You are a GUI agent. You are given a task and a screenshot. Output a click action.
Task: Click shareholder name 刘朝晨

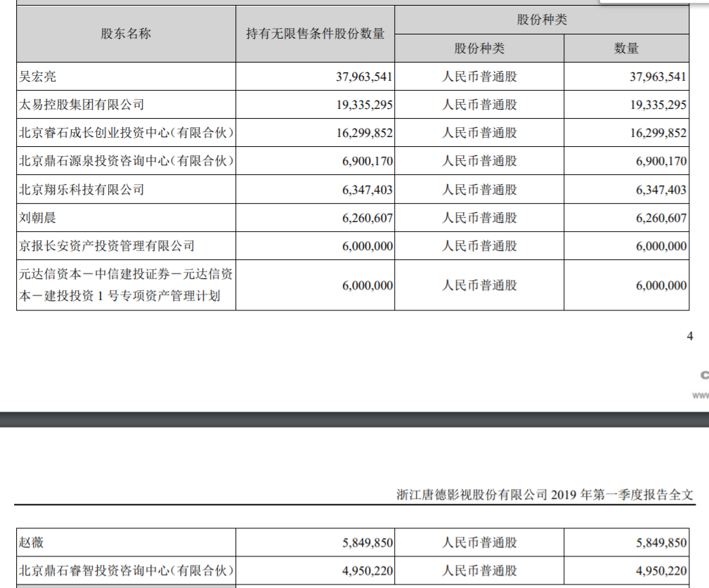coord(37,218)
